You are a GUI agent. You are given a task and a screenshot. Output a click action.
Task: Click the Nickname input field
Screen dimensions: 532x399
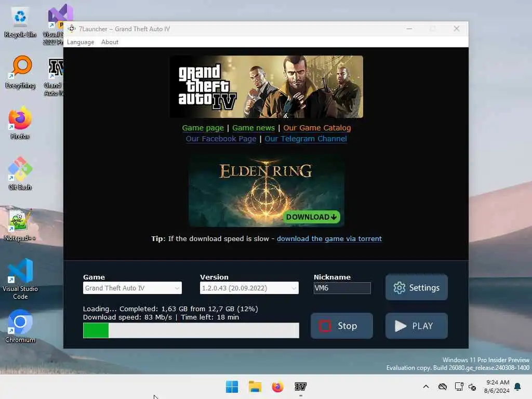[342, 288]
